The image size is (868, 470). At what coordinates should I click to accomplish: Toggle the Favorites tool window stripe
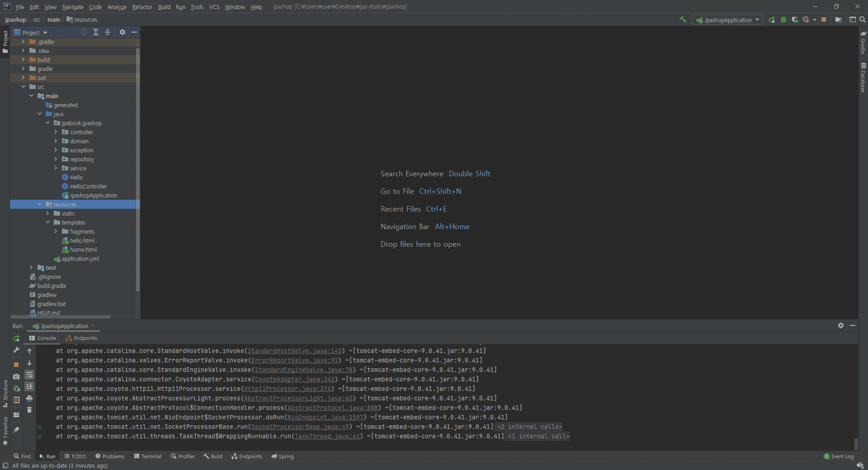tap(5, 431)
